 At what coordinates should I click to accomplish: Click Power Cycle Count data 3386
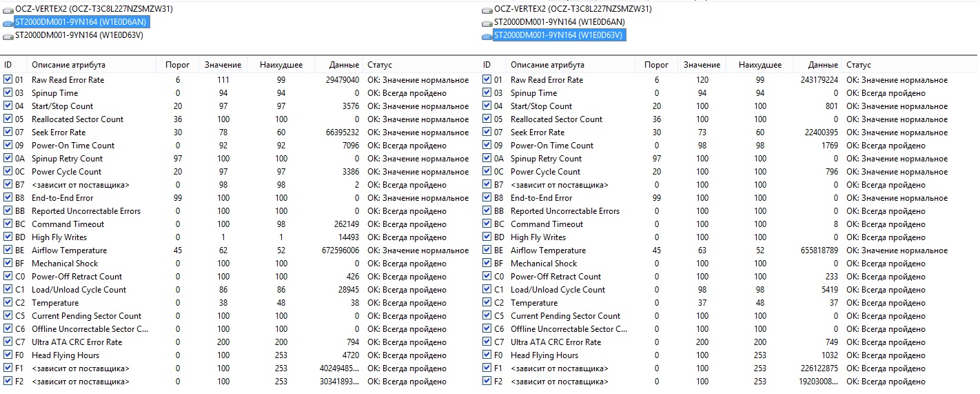point(350,172)
